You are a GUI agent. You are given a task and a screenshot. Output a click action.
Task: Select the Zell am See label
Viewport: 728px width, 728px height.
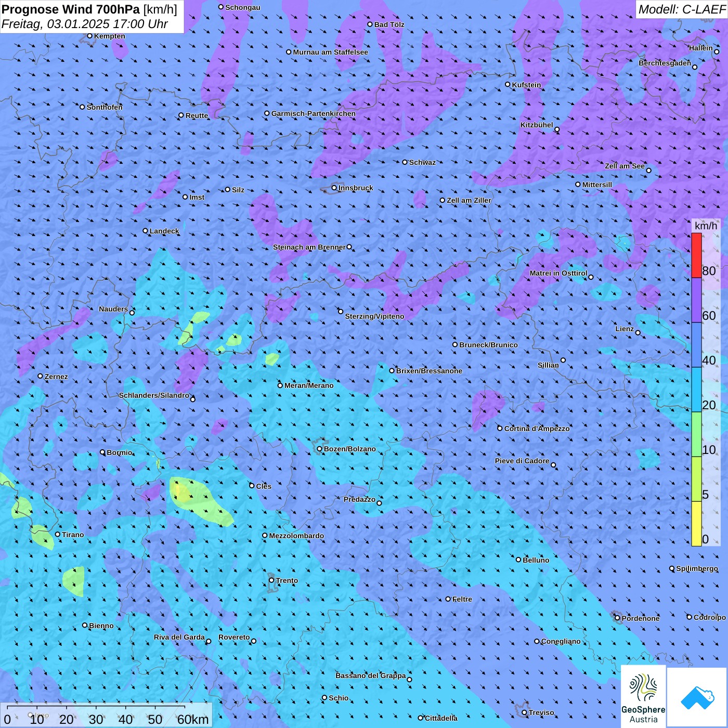click(625, 166)
